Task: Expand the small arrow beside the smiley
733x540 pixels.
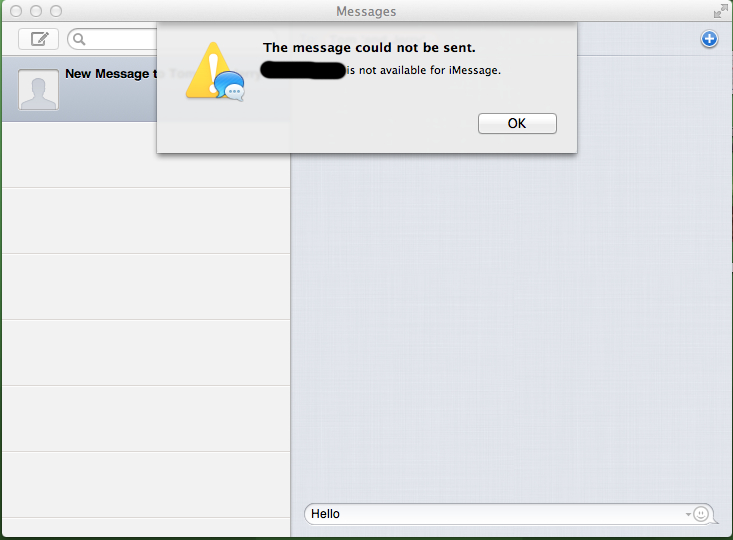Action: click(x=688, y=514)
